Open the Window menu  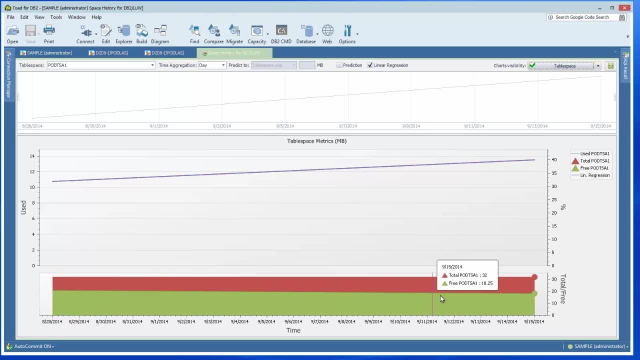click(77, 17)
